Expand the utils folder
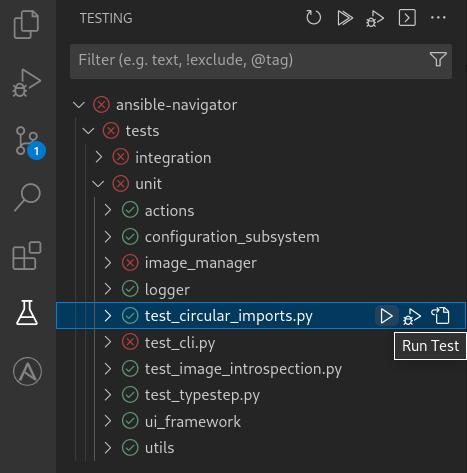Image resolution: width=467 pixels, height=473 pixels. click(108, 448)
